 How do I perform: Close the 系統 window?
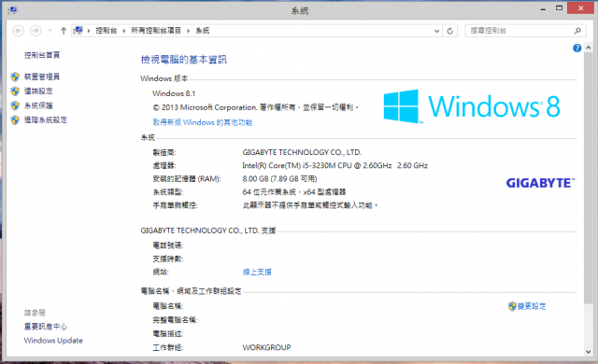(x=580, y=8)
